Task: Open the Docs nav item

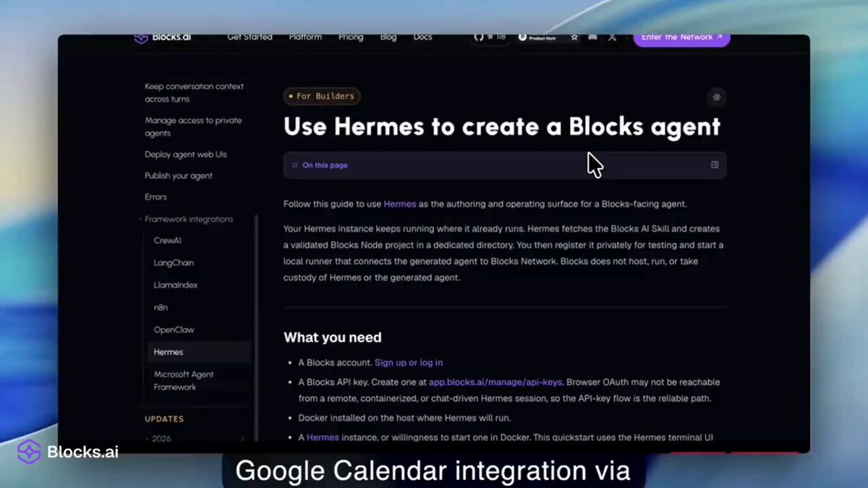Action: point(422,37)
